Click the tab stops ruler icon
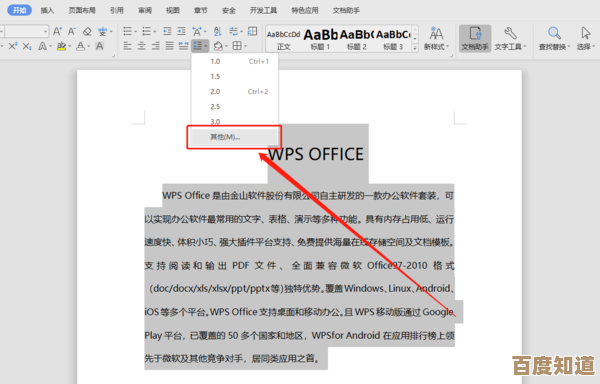The height and width of the screenshot is (384, 600). pos(253,31)
